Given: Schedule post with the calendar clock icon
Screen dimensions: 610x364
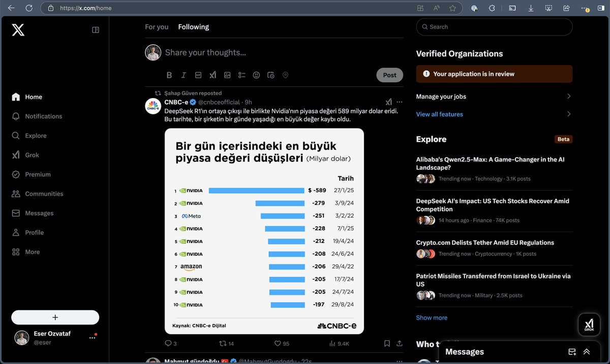Looking at the screenshot, I should coord(271,75).
